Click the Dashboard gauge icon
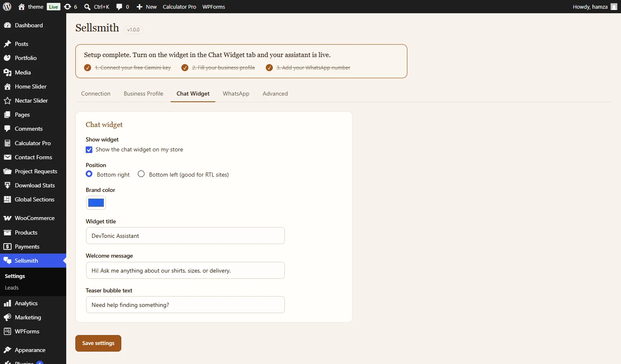 pos(7,25)
